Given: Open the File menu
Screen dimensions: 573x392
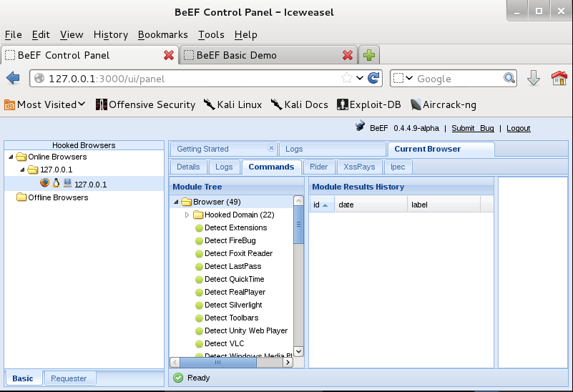Looking at the screenshot, I should [x=14, y=35].
